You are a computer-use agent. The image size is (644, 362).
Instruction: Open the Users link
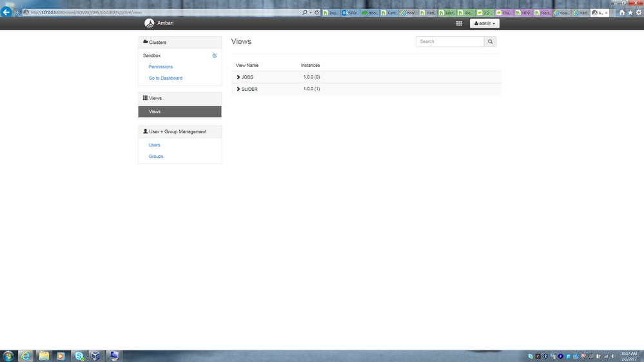155,145
